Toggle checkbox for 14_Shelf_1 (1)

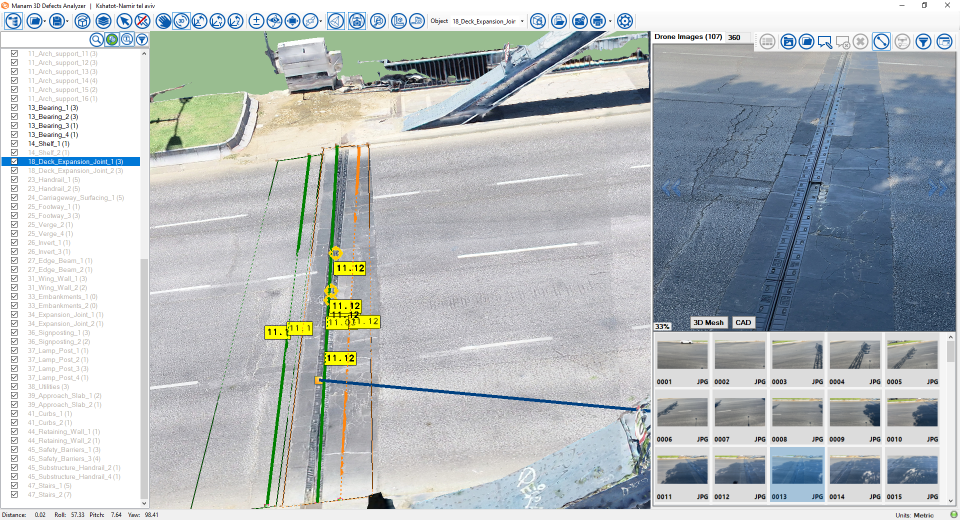14,143
